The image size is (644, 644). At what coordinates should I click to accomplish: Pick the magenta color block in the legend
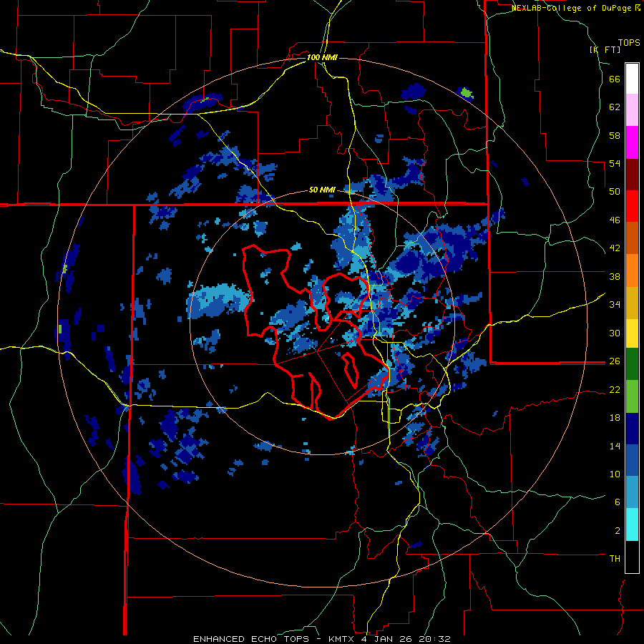point(632,142)
